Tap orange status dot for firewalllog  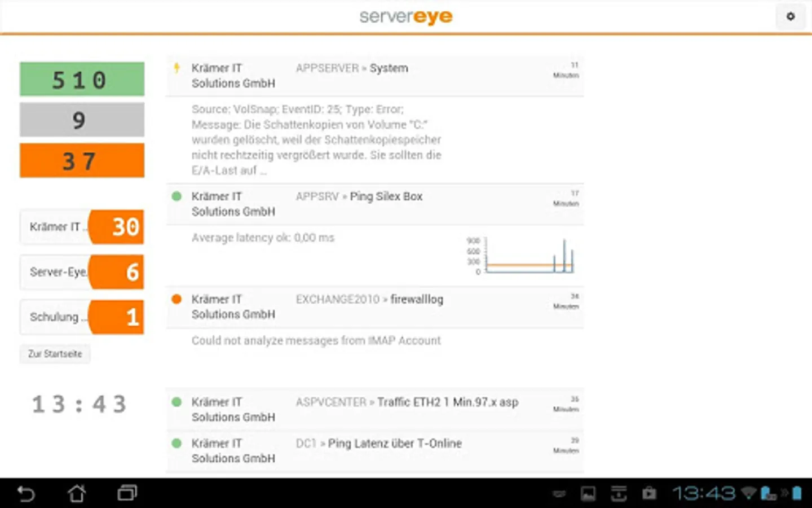[x=176, y=299]
